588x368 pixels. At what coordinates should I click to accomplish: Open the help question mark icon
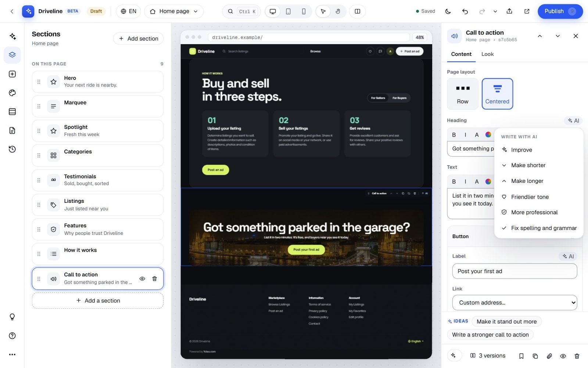12,336
